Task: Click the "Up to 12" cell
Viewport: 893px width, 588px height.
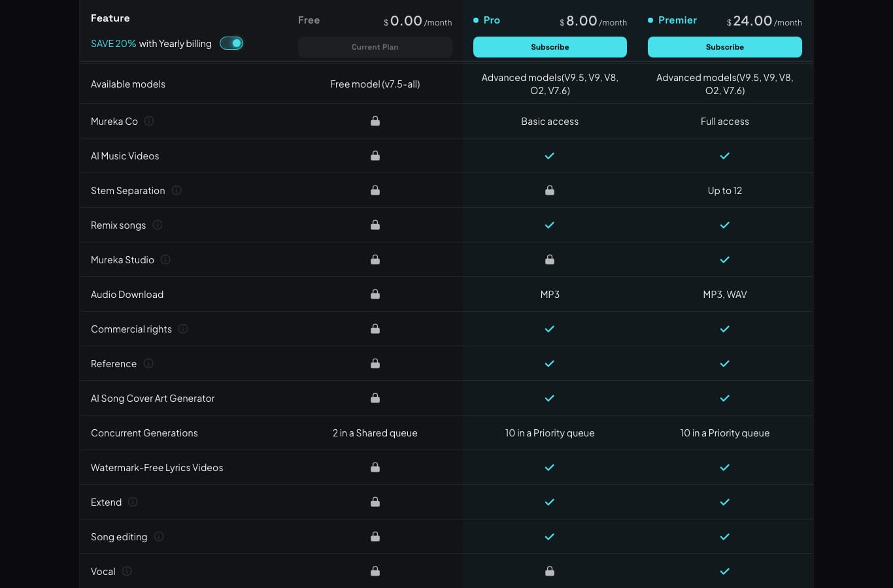Action: coord(724,190)
